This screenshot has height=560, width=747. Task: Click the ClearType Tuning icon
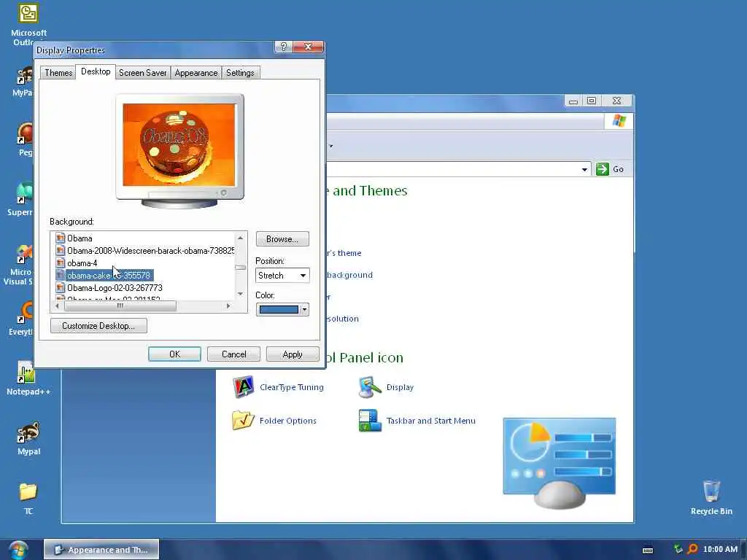(244, 386)
